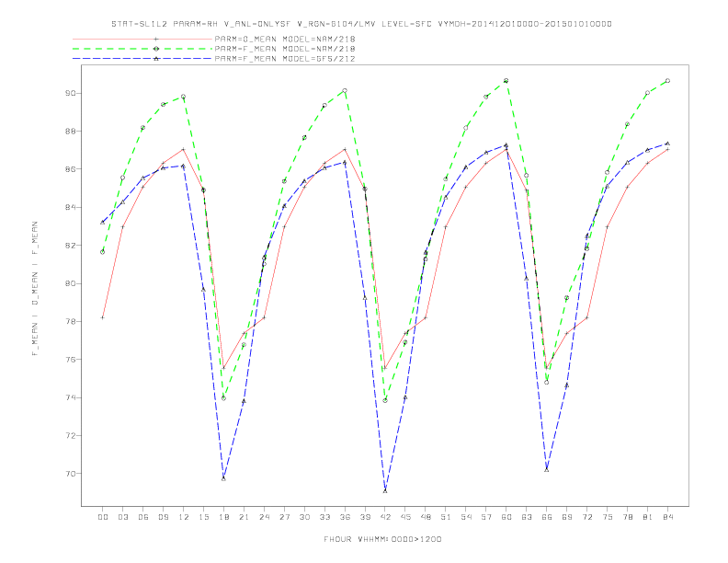The image size is (728, 563).
Task: Click the chart title line starting with STAT=SL1L2
Action: pyautogui.click(x=361, y=24)
